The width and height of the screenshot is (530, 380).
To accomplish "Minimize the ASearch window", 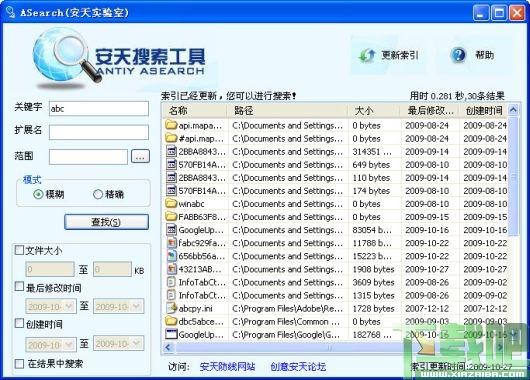I will click(x=480, y=13).
